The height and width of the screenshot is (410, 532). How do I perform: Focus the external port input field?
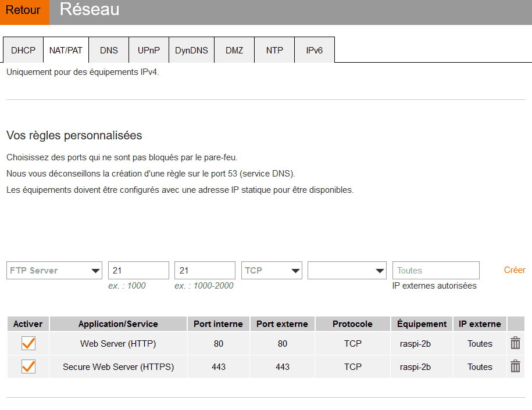(x=205, y=271)
